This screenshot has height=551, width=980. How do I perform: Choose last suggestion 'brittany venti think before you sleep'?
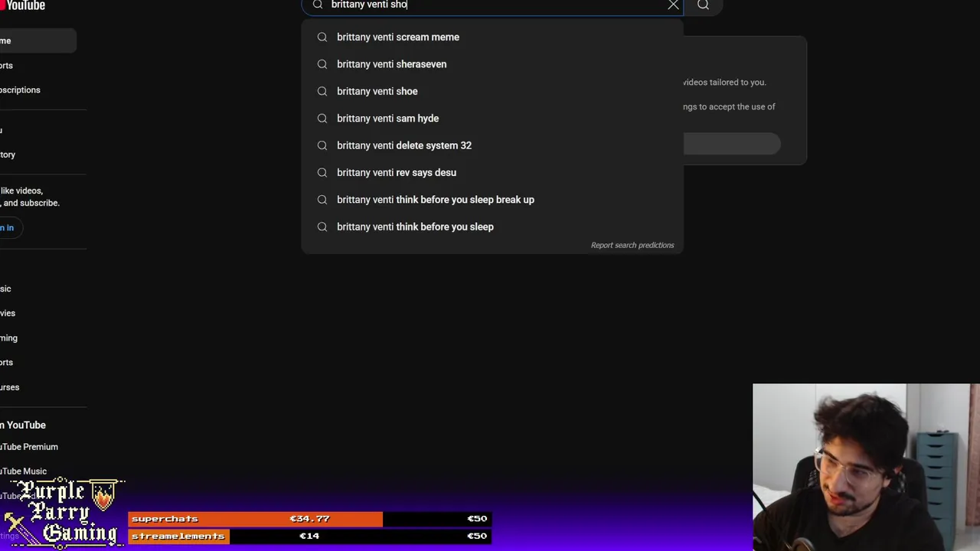coord(492,227)
